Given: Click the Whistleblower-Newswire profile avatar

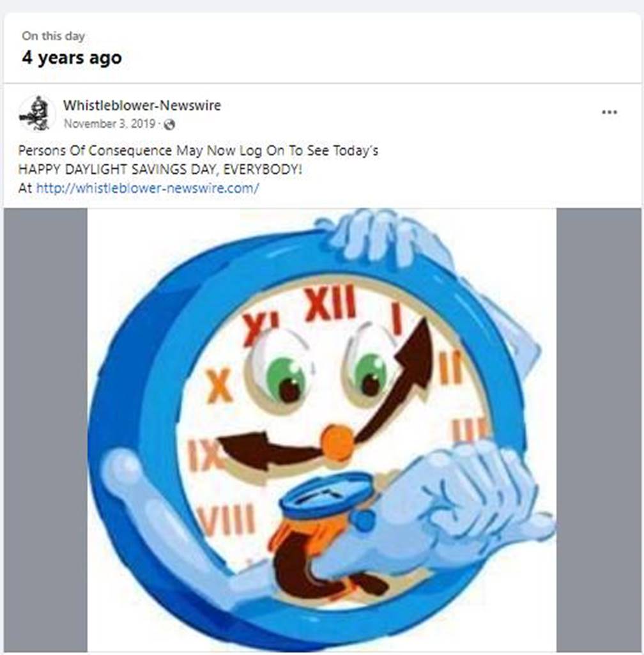Looking at the screenshot, I should tap(37, 113).
